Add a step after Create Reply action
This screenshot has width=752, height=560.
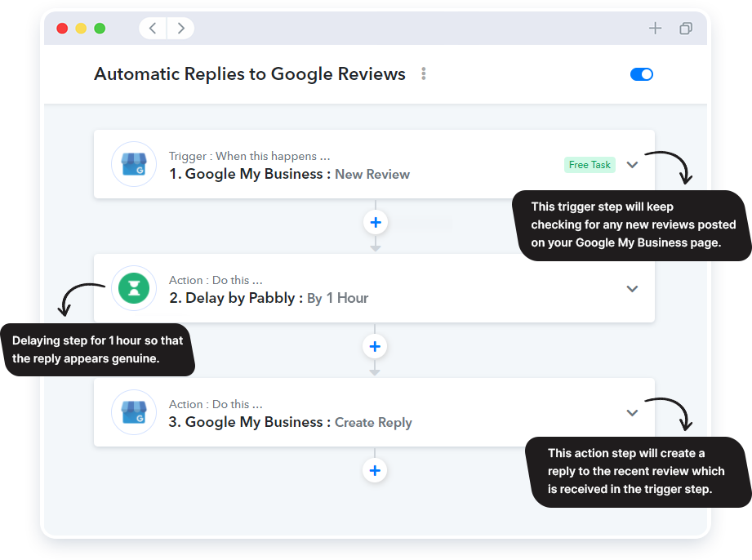(x=375, y=470)
